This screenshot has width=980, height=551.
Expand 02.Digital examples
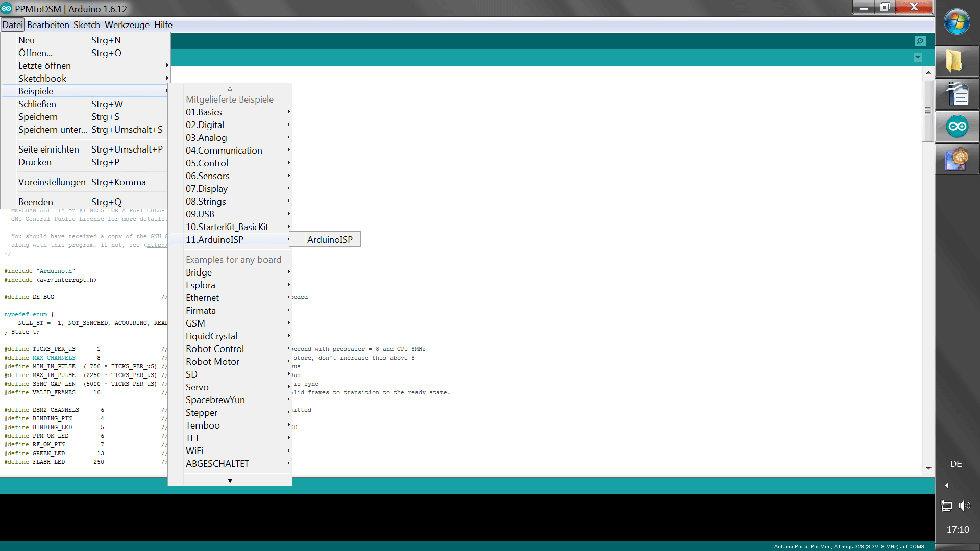(230, 125)
